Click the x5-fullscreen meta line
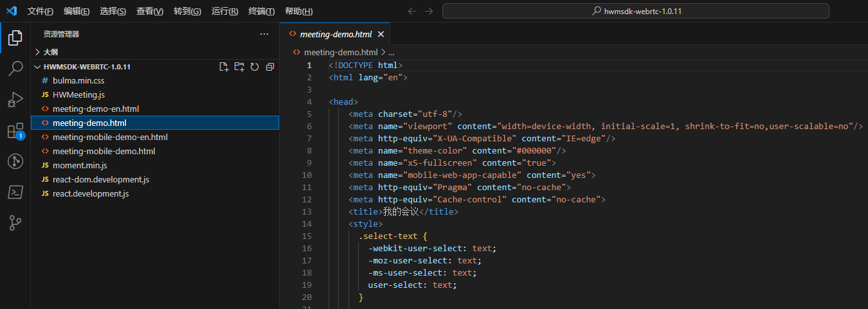Screen dimensions: 868x309 click(452, 163)
